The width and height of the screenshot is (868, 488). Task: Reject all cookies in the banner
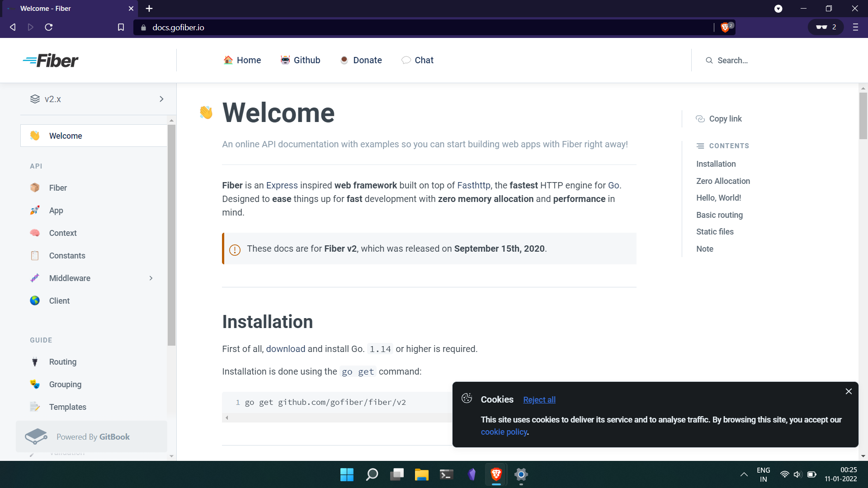(x=539, y=400)
